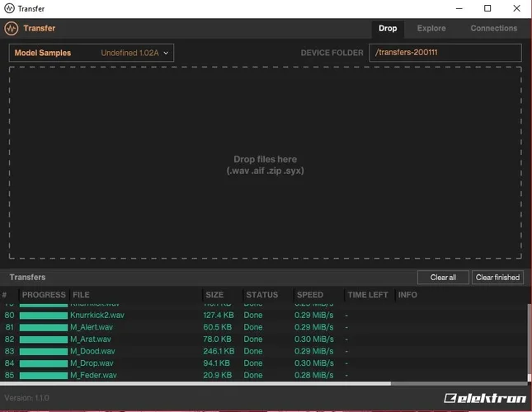This screenshot has height=412, width=532.
Task: Click the PROGRESS column header
Action: pyautogui.click(x=44, y=295)
